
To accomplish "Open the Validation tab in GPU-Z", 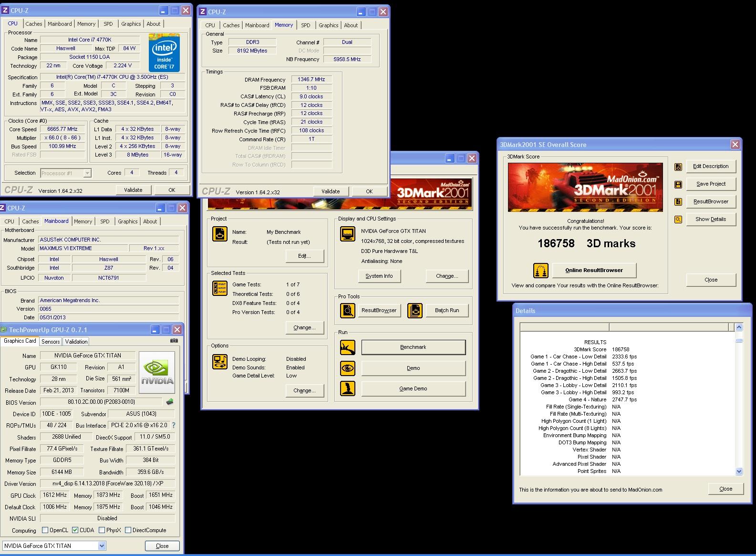I will [x=76, y=342].
